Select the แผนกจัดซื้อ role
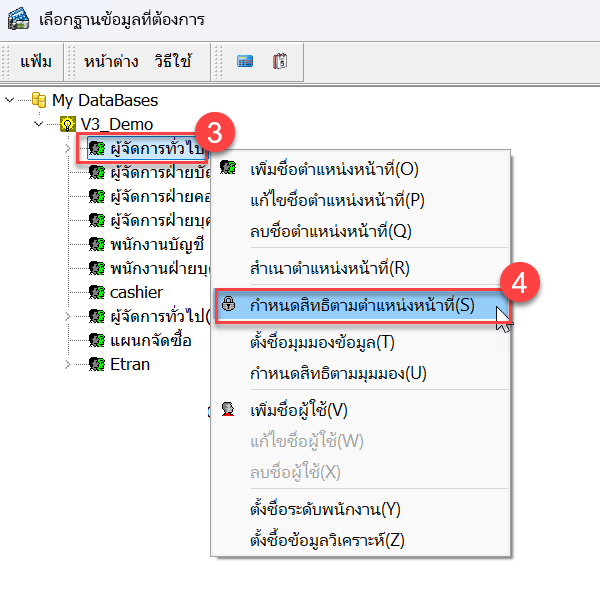The height and width of the screenshot is (598, 600). (x=151, y=340)
